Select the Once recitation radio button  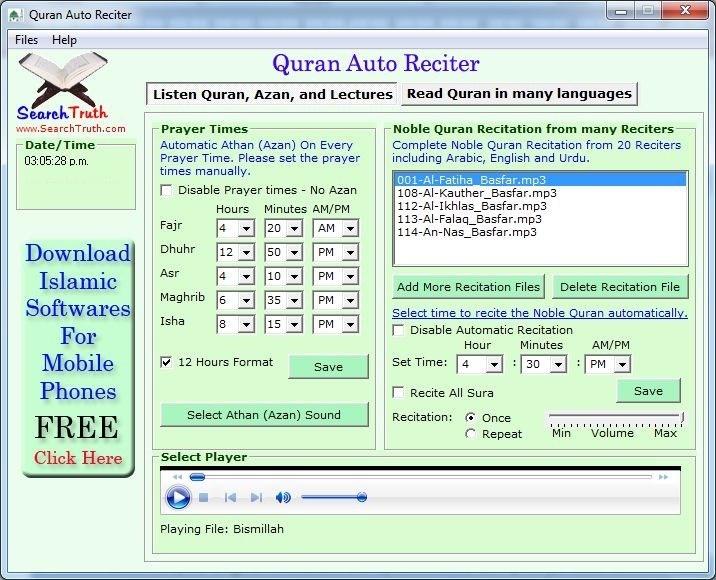[x=470, y=417]
